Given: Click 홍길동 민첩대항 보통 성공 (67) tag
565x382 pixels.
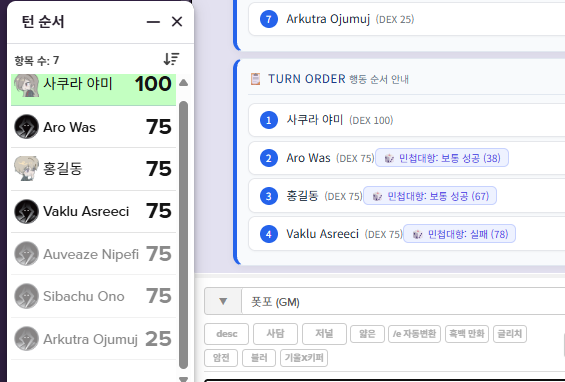Looking at the screenshot, I should point(430,196).
